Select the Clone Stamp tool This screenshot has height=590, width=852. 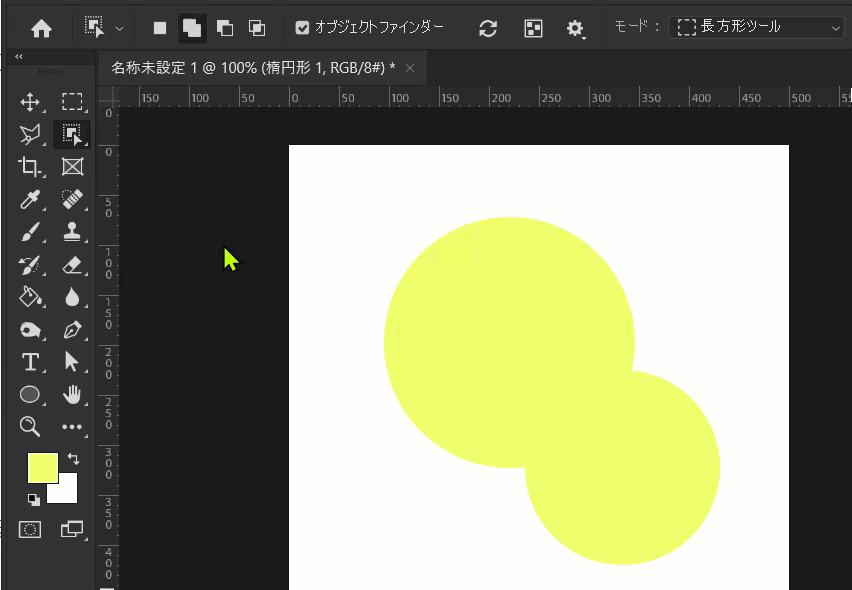coord(72,231)
